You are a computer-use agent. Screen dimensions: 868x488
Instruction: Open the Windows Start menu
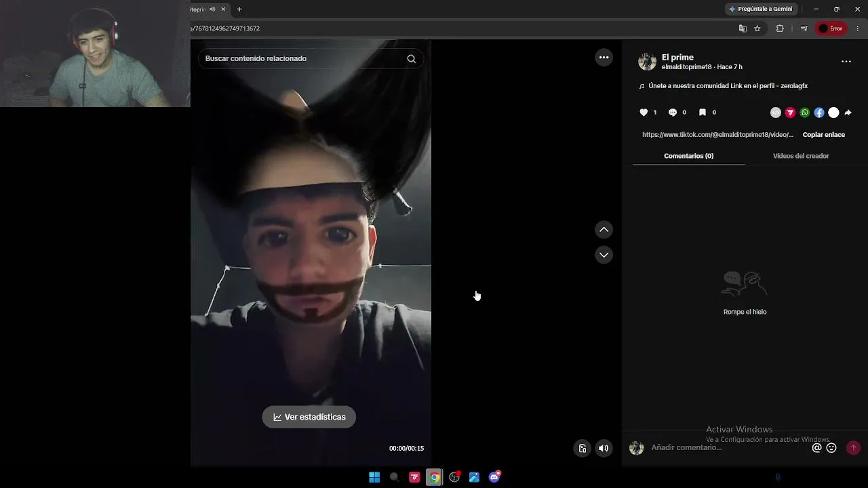pos(374,477)
